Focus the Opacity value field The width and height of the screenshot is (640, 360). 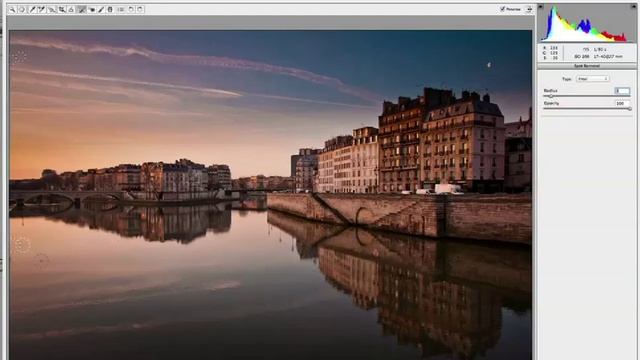tap(623, 104)
